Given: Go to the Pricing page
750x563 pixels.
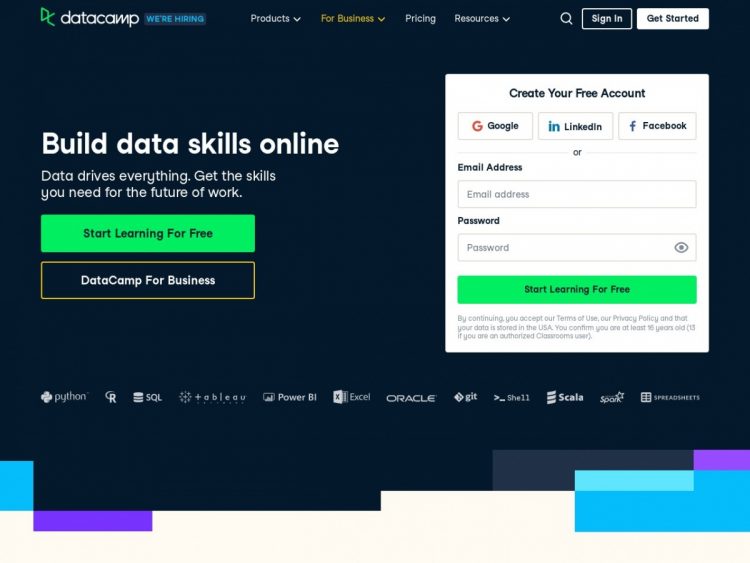Looking at the screenshot, I should click(x=420, y=18).
